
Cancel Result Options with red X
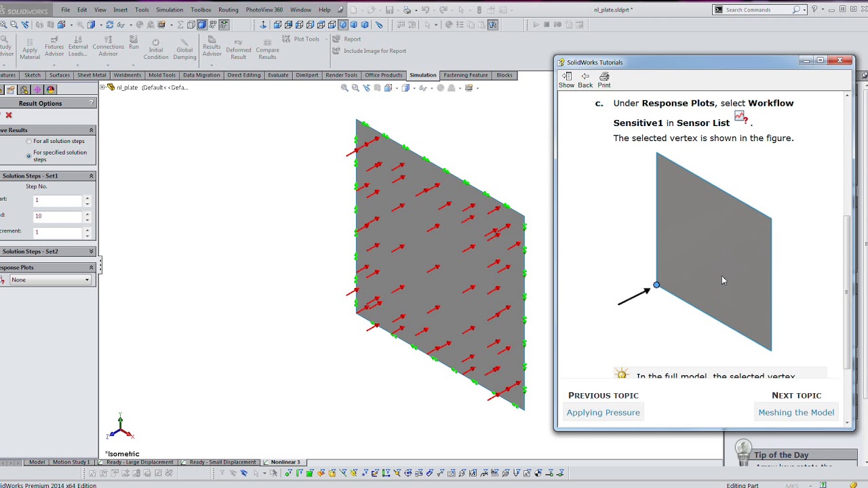tap(9, 115)
